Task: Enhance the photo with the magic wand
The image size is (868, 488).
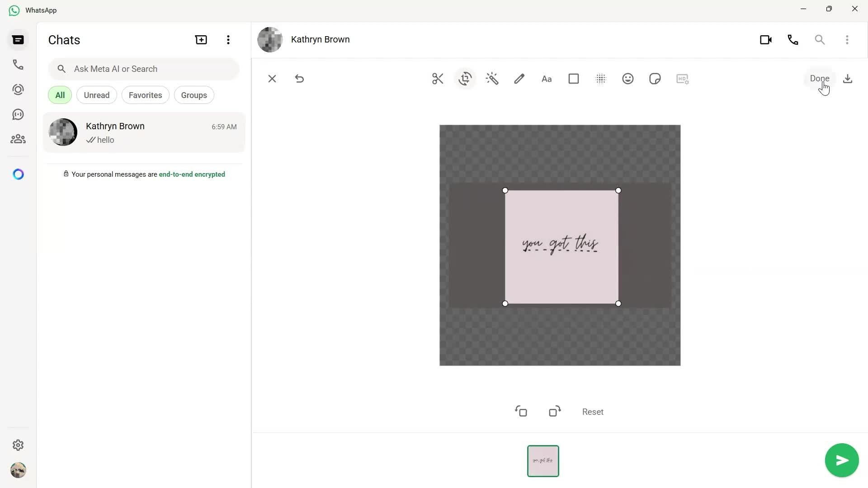Action: click(492, 79)
